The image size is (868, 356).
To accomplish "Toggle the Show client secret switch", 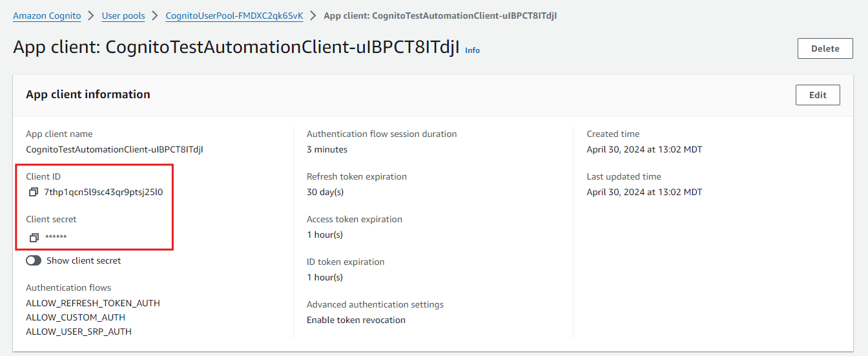I will [34, 260].
